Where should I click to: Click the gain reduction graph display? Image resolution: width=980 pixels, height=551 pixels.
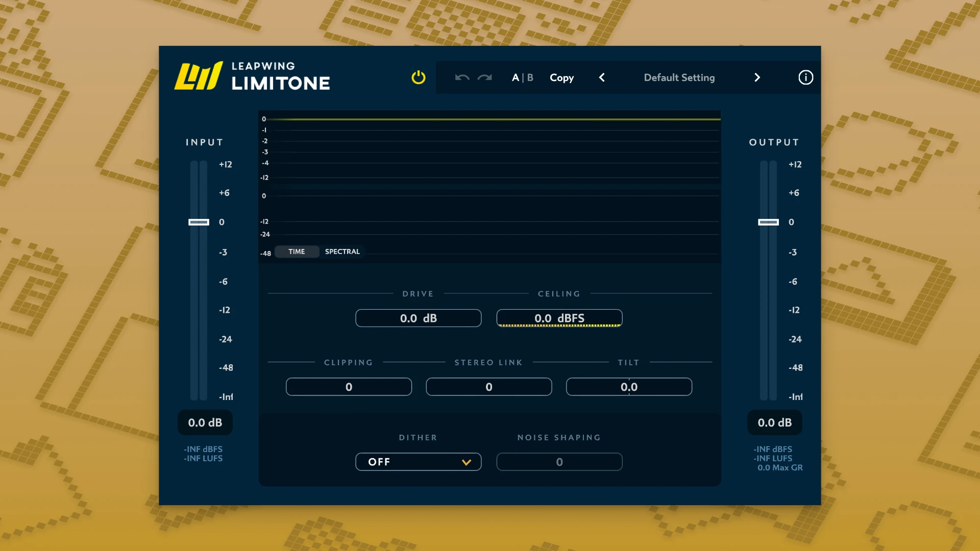click(x=489, y=148)
